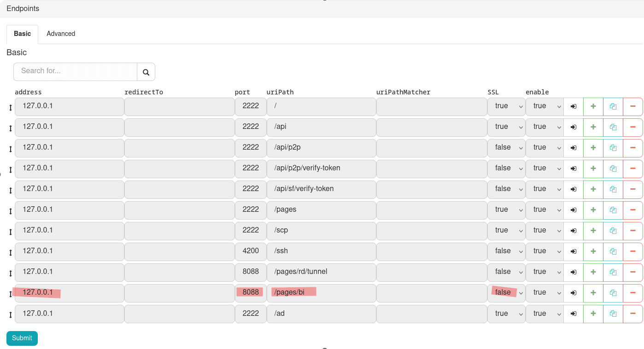Viewport: 644px width, 349px height.
Task: Click the plus icon on /api row
Action: tap(593, 127)
